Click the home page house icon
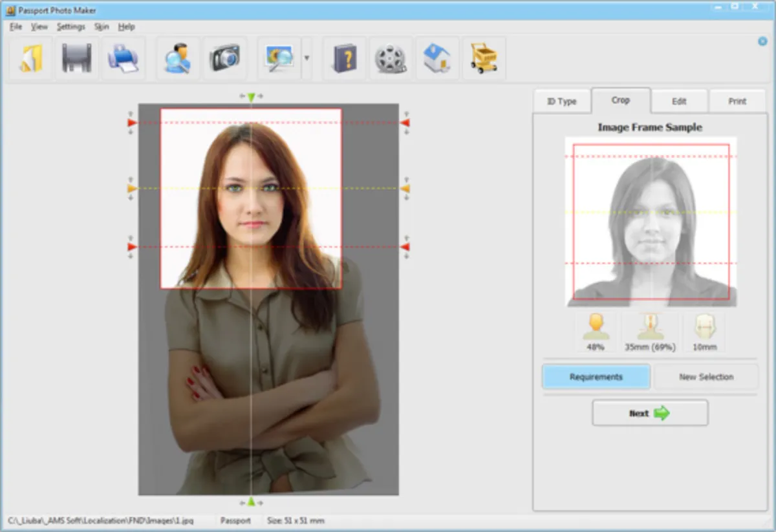776x532 pixels. (437, 58)
